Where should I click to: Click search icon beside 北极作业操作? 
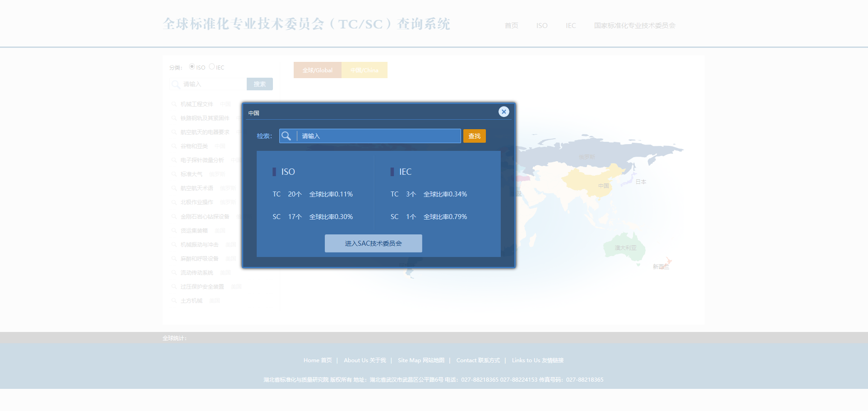pos(174,202)
